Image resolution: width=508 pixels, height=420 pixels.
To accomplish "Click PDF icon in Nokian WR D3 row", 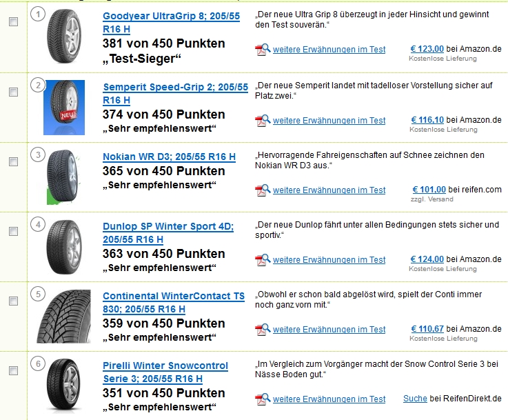I will pyautogui.click(x=262, y=190).
